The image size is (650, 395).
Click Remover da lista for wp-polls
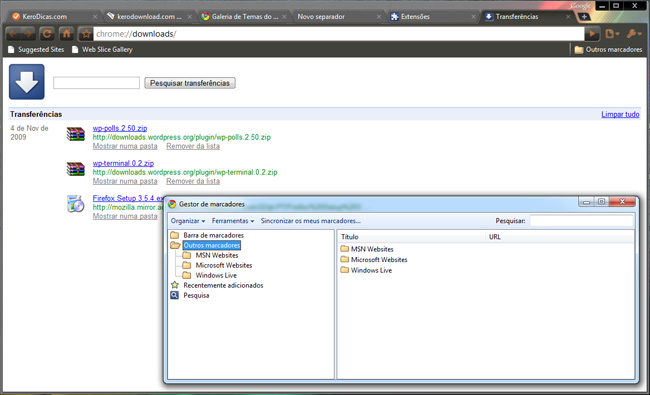[x=193, y=146]
